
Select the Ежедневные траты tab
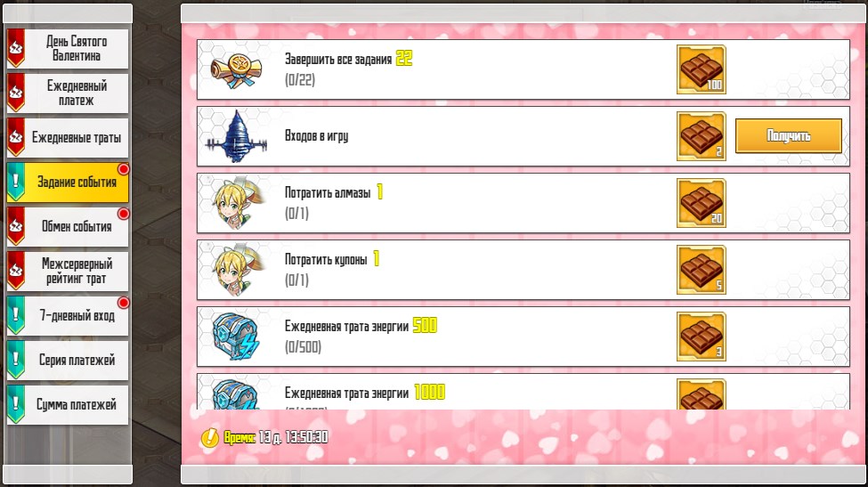point(68,138)
